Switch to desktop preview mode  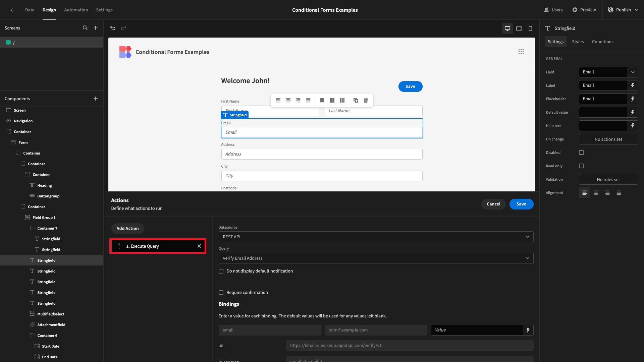tap(507, 28)
